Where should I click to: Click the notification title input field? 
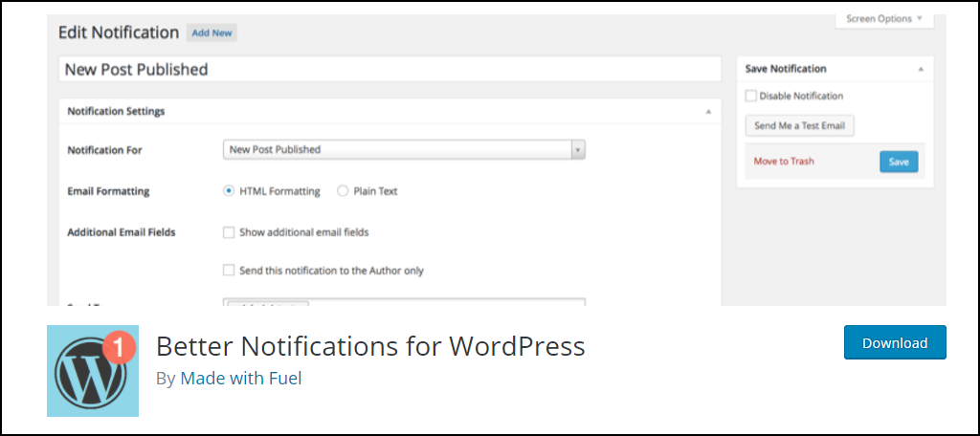click(x=390, y=70)
